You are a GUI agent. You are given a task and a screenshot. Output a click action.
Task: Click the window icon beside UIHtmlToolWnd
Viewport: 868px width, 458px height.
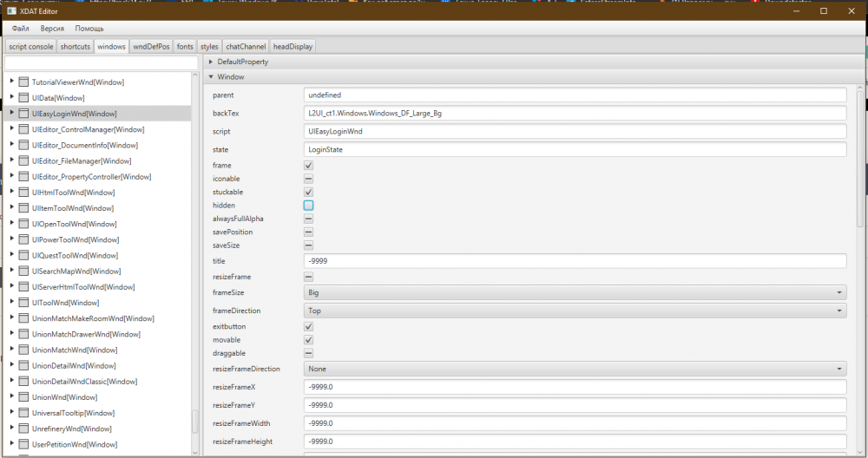(x=23, y=193)
